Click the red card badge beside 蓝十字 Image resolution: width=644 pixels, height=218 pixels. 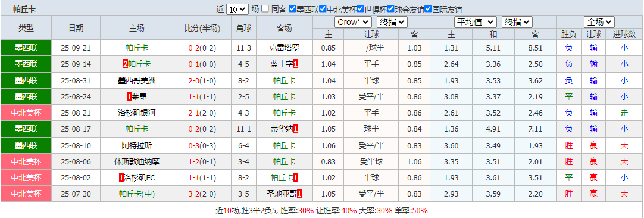click(x=295, y=64)
